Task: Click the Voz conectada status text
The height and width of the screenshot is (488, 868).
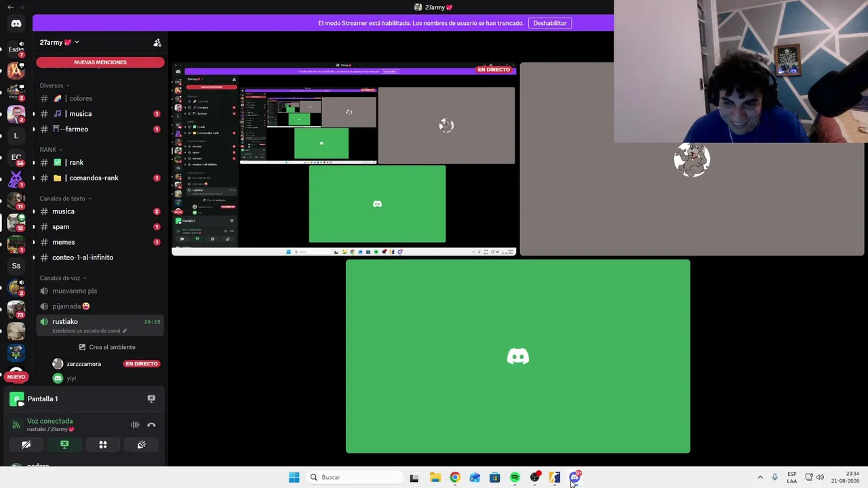Action: pyautogui.click(x=50, y=421)
